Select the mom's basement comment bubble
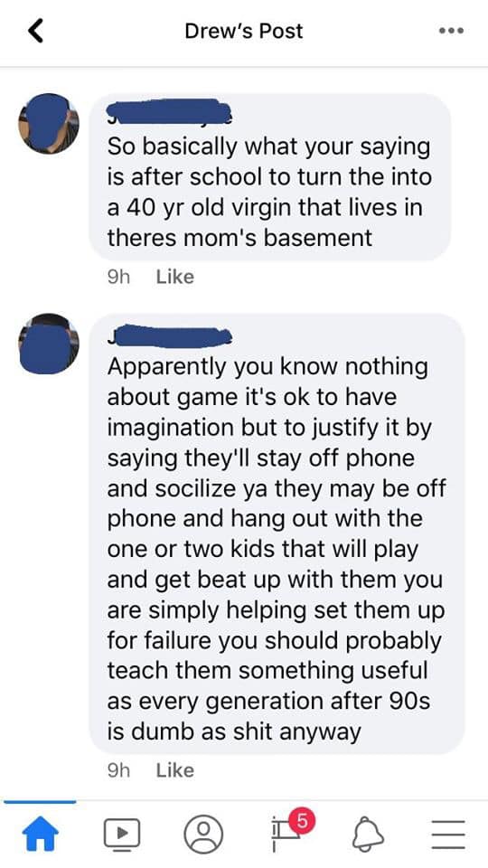The width and height of the screenshot is (488, 868). [269, 177]
